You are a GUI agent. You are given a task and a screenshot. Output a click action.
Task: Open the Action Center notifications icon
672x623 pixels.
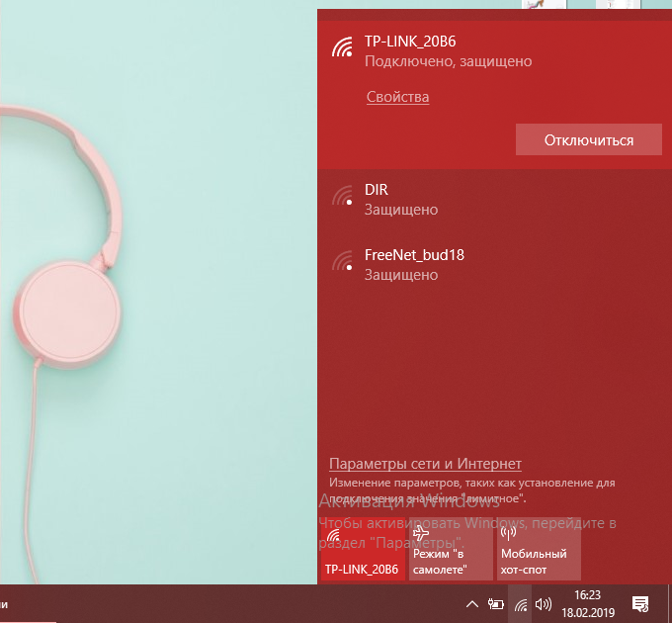[x=640, y=604]
